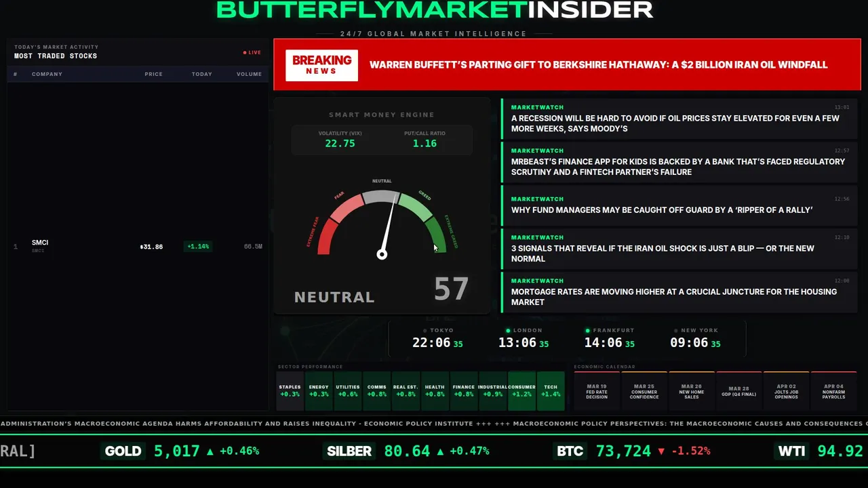Open the Apr 04 Nonfarm Payrolls event
The height and width of the screenshot is (488, 868).
[834, 391]
